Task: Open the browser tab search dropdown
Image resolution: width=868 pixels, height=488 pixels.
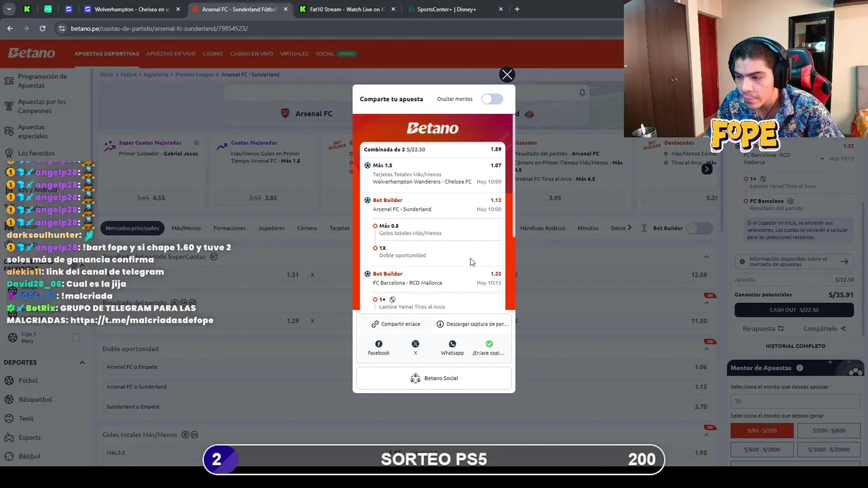Action: coord(9,9)
